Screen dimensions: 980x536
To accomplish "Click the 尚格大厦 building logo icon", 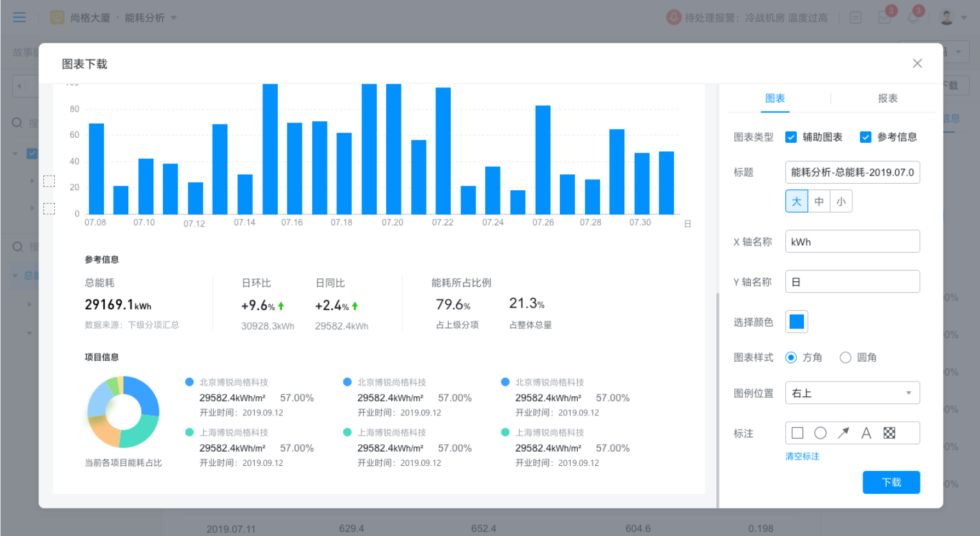I will [57, 17].
